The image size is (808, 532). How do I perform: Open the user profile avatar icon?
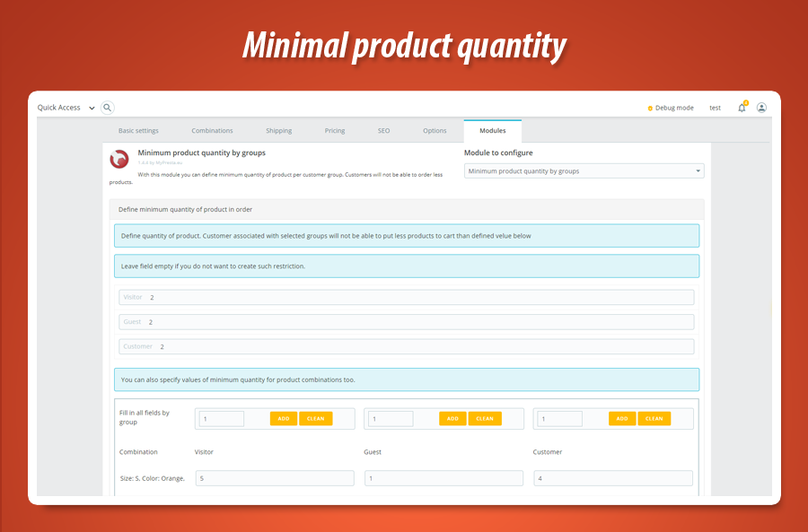coord(761,108)
